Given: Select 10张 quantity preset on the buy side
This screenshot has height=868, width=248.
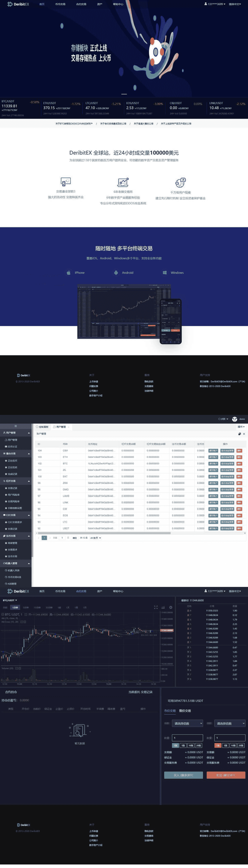Looking at the screenshot, I should 191,745.
